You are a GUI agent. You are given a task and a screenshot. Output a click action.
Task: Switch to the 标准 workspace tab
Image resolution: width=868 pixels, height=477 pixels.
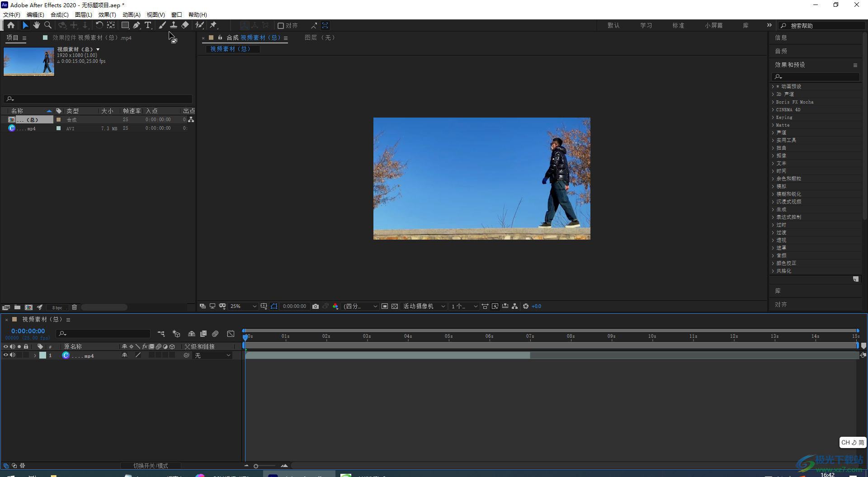pyautogui.click(x=678, y=26)
